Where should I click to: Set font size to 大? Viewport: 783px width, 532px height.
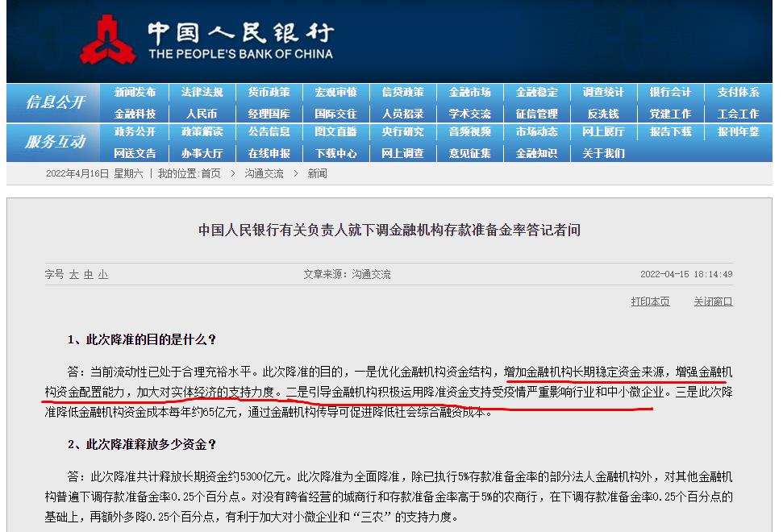[x=74, y=275]
